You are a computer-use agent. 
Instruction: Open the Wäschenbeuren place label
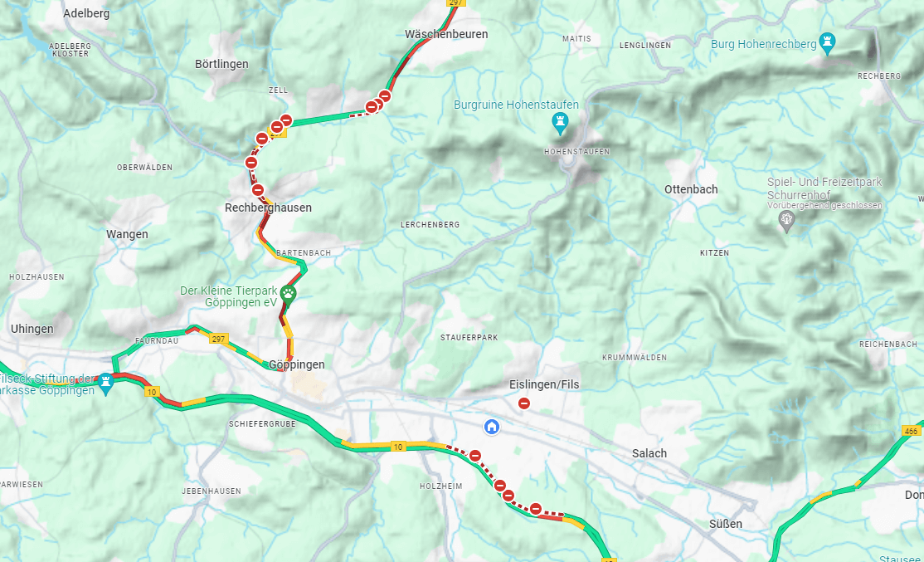[446, 34]
